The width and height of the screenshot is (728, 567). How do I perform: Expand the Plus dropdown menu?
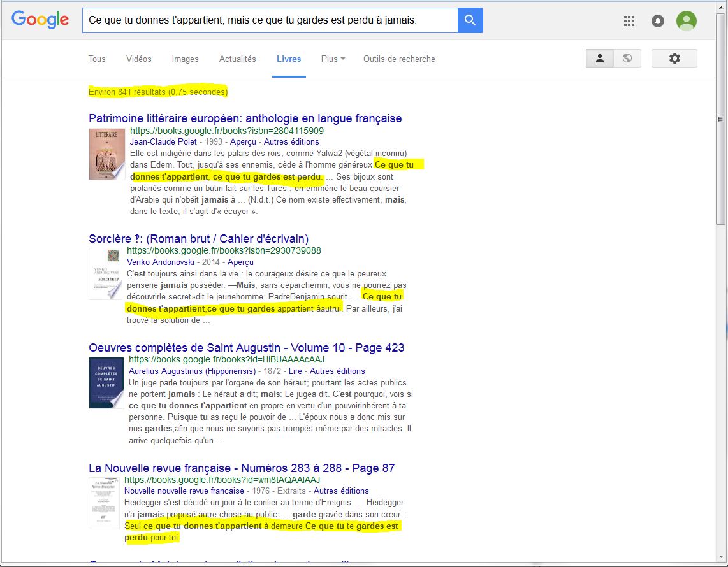pos(333,59)
